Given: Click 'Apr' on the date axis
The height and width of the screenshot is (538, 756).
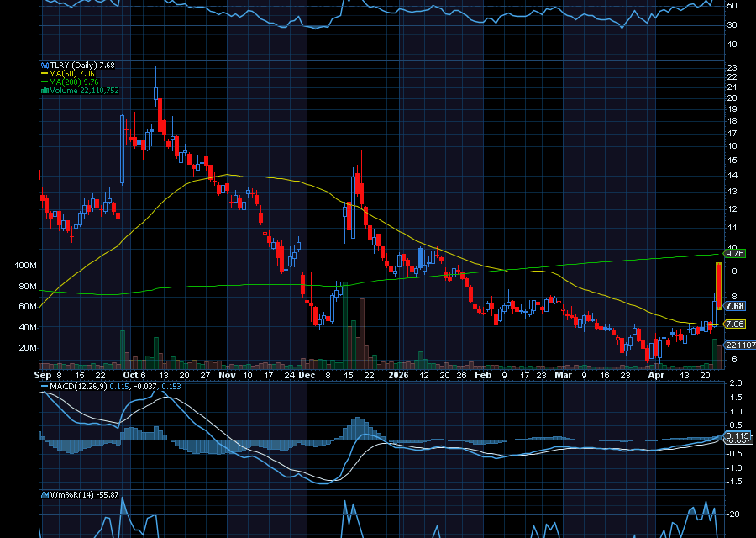Looking at the screenshot, I should (x=654, y=376).
